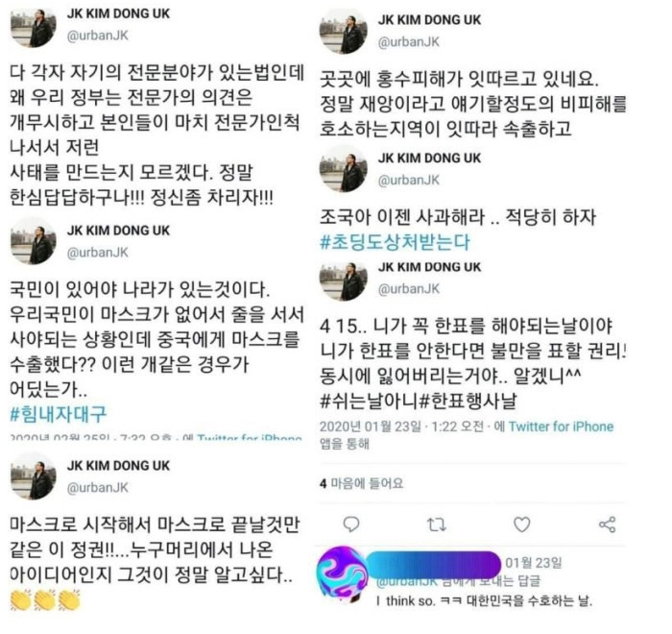Screen dimensions: 672x634
Task: Open the @urbanJK handle on the 4 15 tweet
Action: coord(408,289)
